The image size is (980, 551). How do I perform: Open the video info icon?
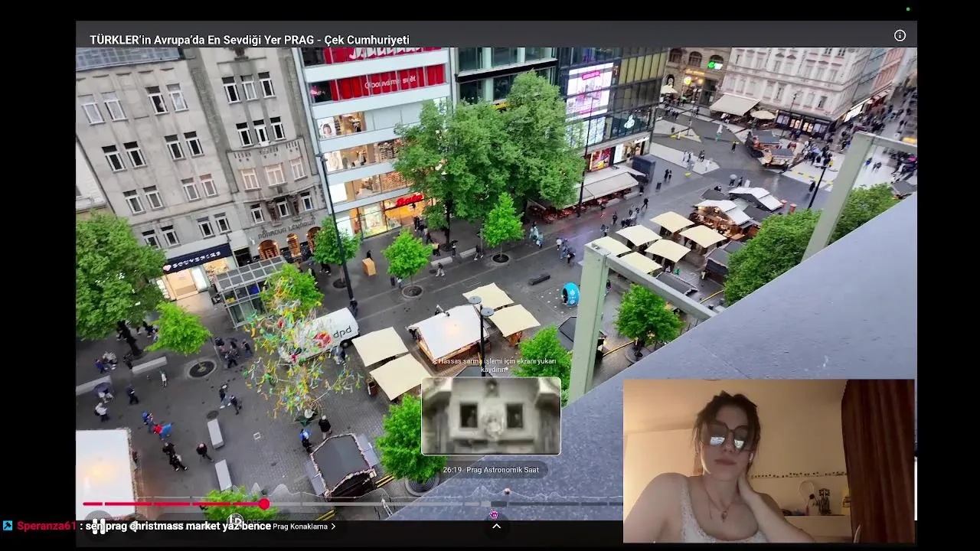click(900, 35)
